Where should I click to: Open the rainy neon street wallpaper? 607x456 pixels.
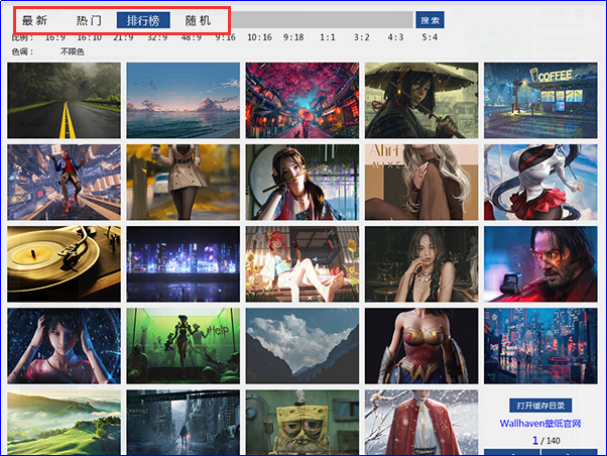tap(541, 346)
